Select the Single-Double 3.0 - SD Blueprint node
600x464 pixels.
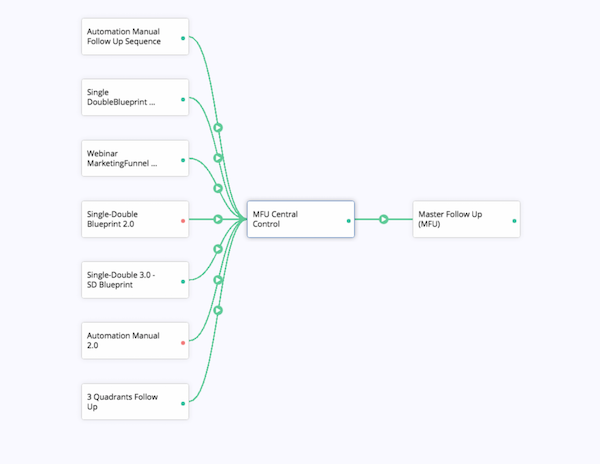click(135, 280)
